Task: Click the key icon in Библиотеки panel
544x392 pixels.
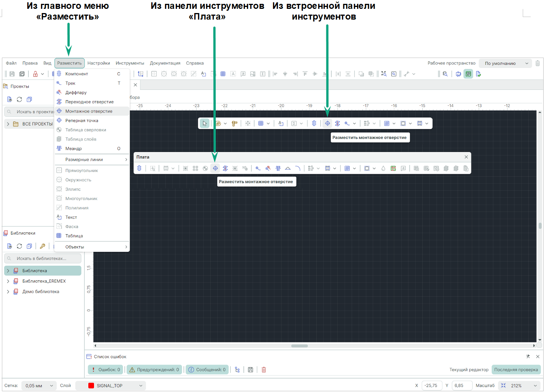Action: point(43,246)
